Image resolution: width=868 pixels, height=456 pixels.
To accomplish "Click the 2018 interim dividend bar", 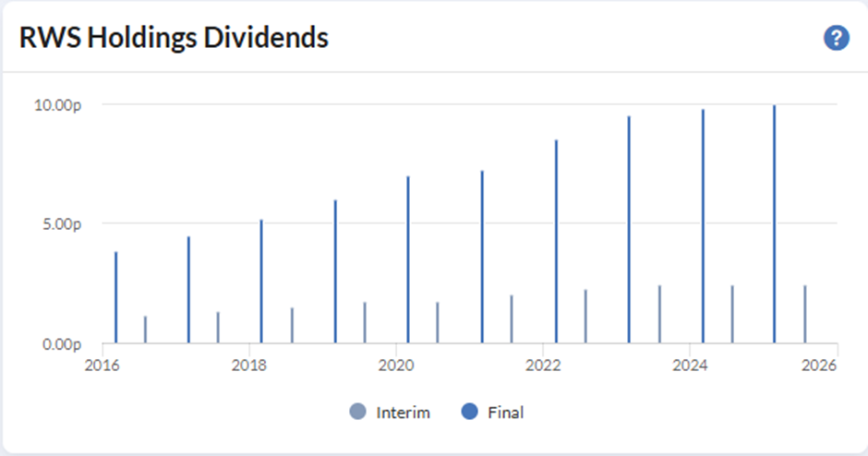I will pyautogui.click(x=293, y=326).
